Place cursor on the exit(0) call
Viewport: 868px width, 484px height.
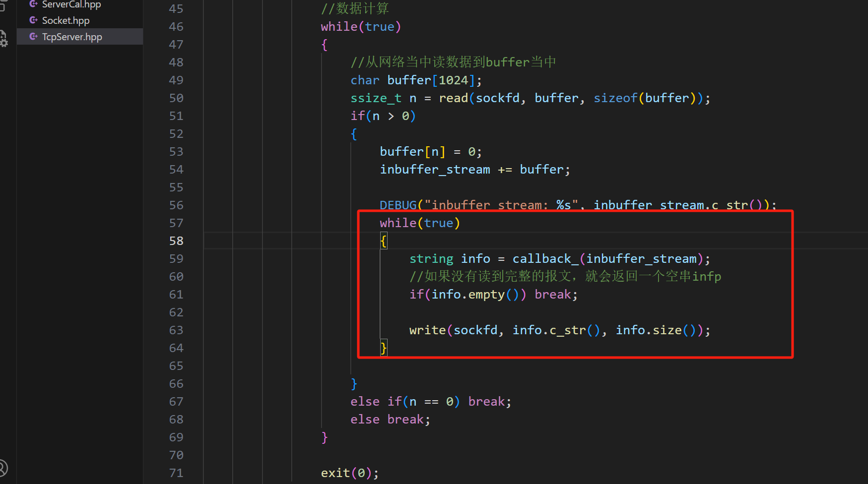click(x=335, y=473)
